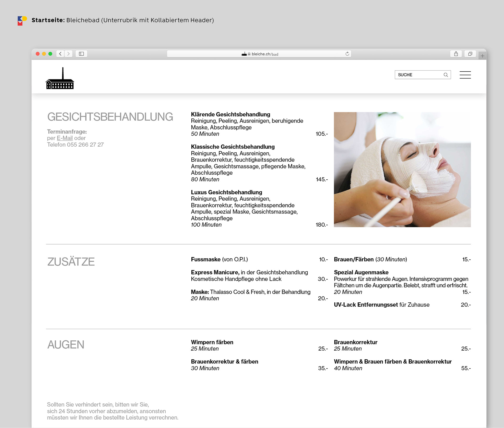
Task: Click the Luxus Gesichtsbehandlung heading
Action: [x=227, y=192]
